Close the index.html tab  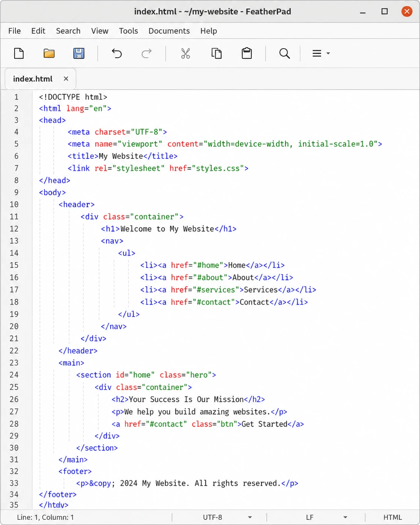[66, 79]
